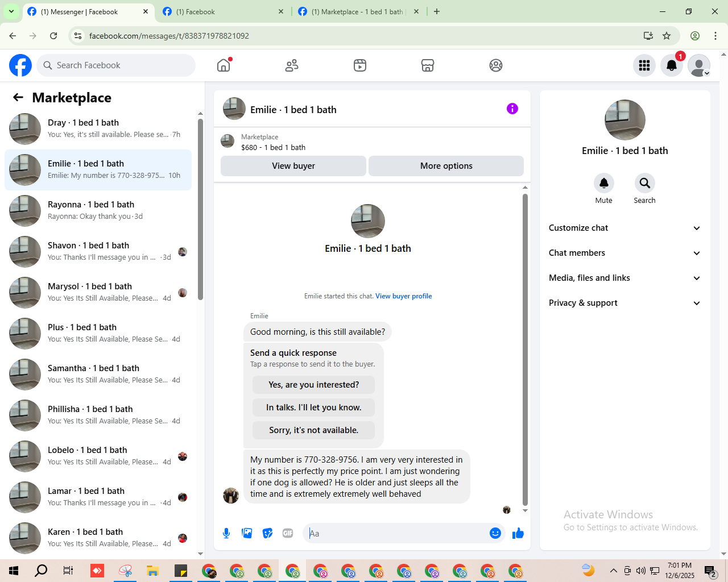Mute the conversation with the bell icon

[604, 183]
